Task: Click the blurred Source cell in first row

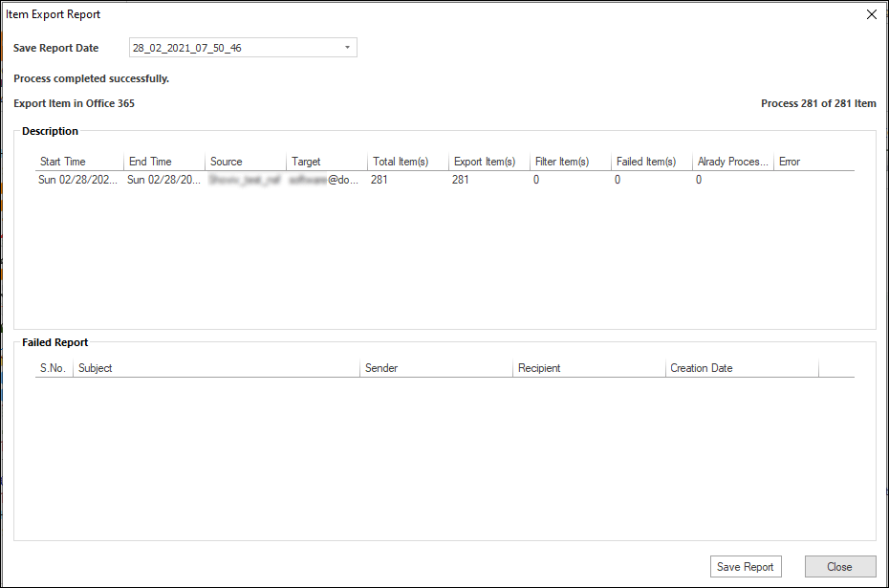Action: coord(245,180)
